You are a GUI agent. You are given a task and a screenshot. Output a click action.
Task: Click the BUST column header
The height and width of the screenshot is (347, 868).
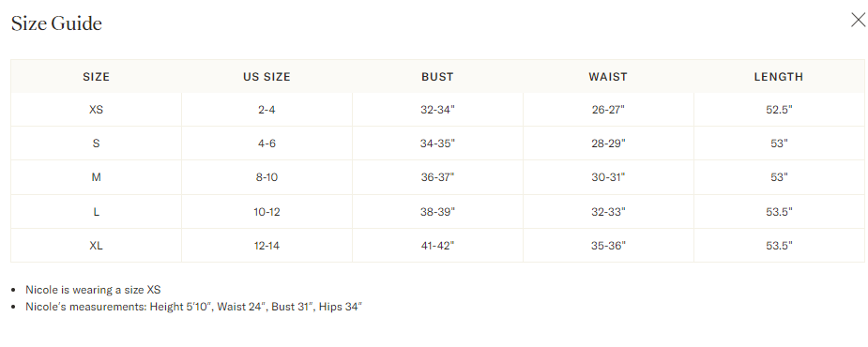click(437, 77)
